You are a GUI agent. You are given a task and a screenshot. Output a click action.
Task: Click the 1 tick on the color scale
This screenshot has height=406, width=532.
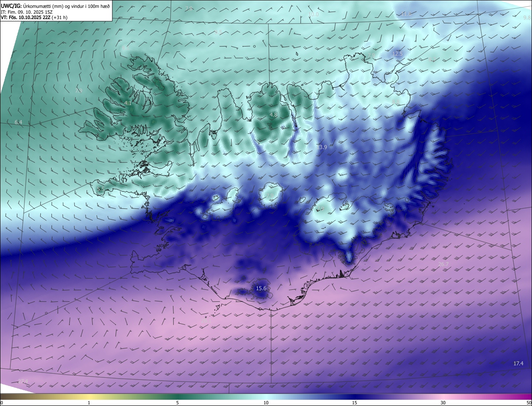coord(89,403)
